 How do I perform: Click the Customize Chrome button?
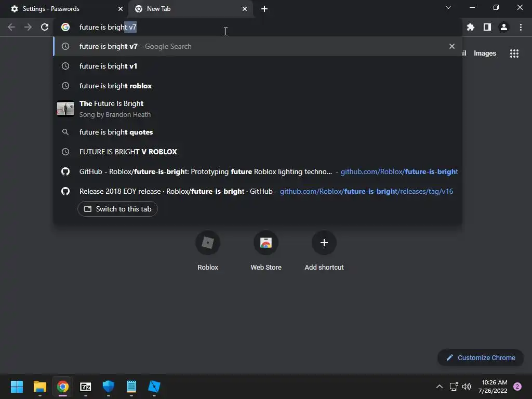click(481, 357)
